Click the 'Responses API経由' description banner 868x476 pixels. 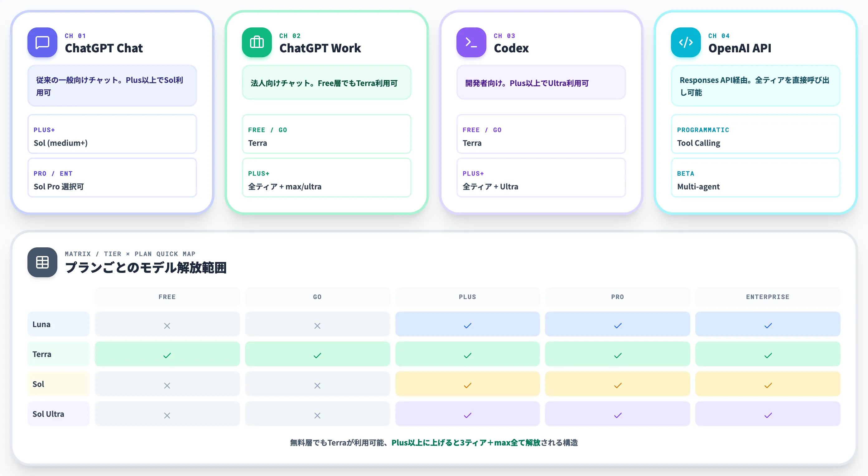[x=756, y=86]
